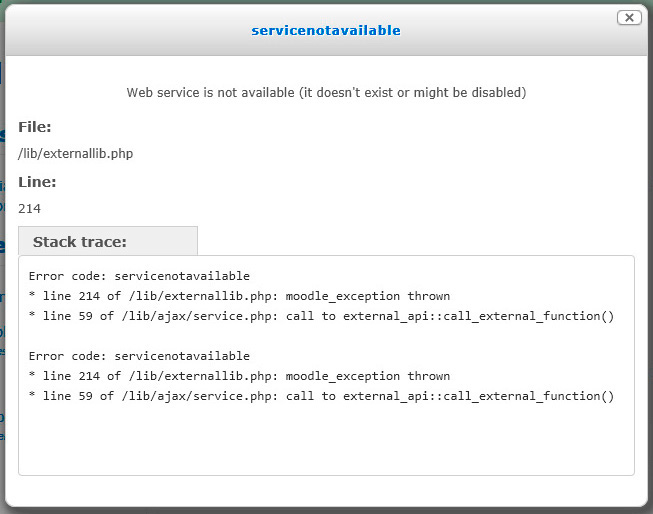Select second 'Error code: servicenotavailable' line

pos(139,356)
